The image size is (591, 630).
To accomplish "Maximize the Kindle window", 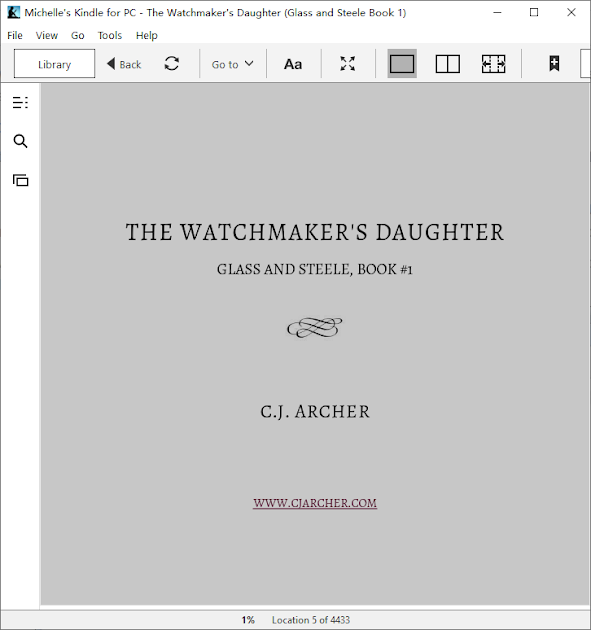I will [534, 12].
